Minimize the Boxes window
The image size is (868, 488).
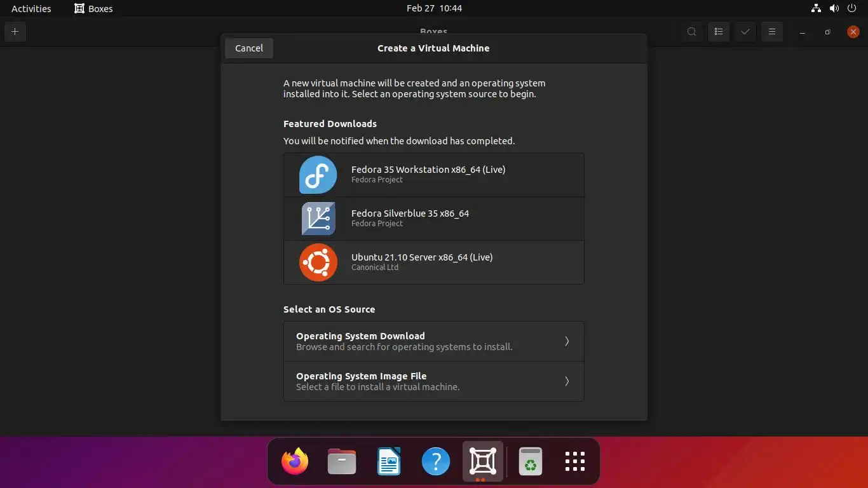803,32
